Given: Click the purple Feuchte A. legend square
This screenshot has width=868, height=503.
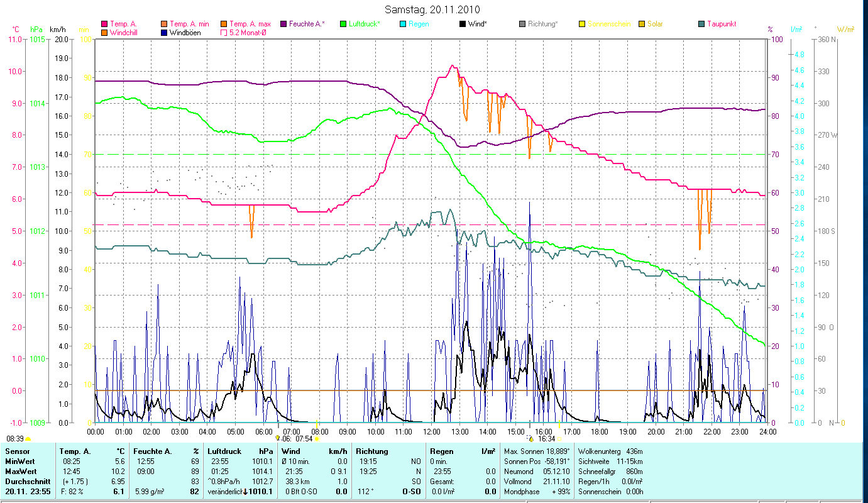Looking at the screenshot, I should click(283, 25).
